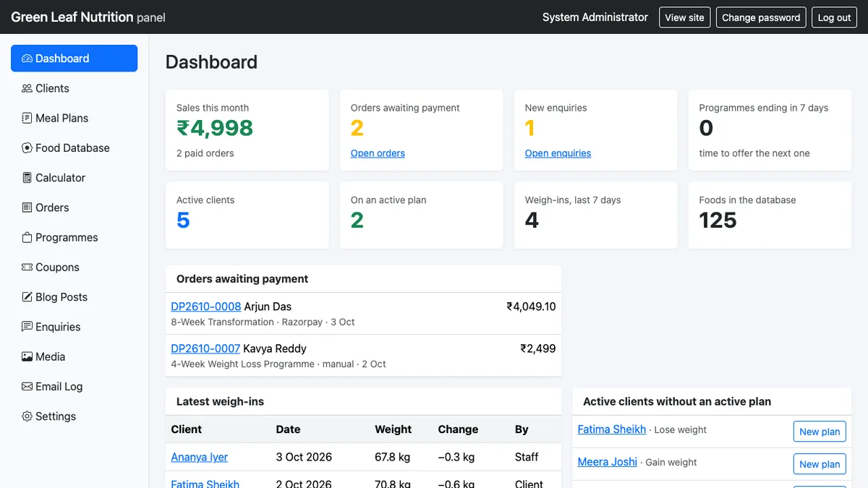Click the Clients people icon

[x=27, y=88]
